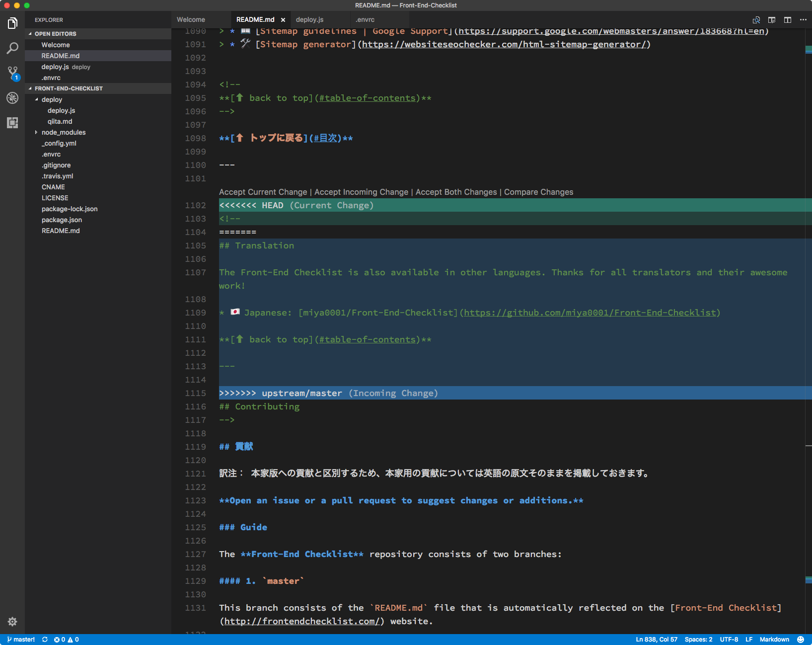Select package.json in the file tree
This screenshot has height=645, width=812.
62,220
